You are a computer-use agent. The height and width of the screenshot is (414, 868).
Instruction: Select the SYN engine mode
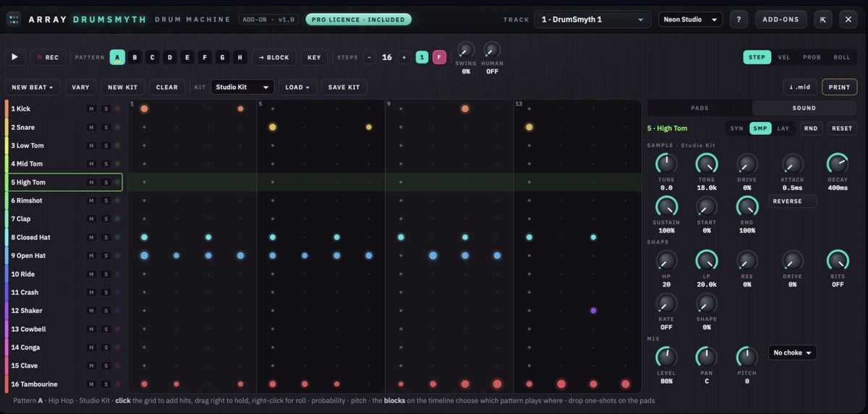click(x=736, y=129)
